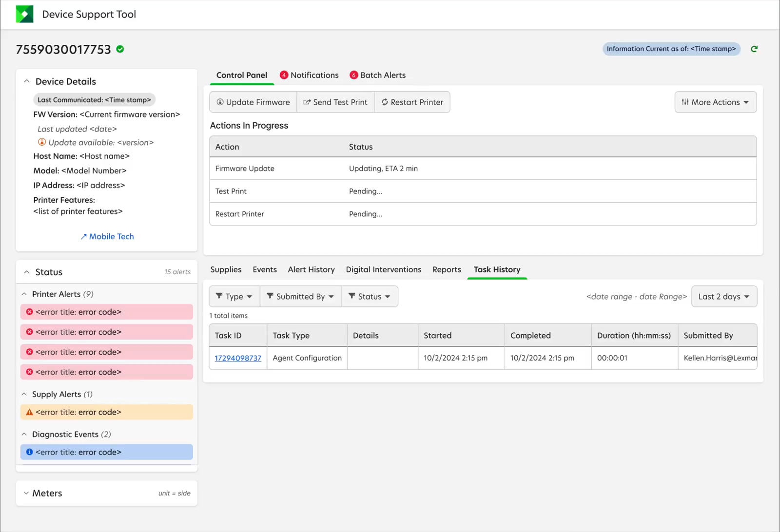Open the Type filter dropdown

coord(234,296)
